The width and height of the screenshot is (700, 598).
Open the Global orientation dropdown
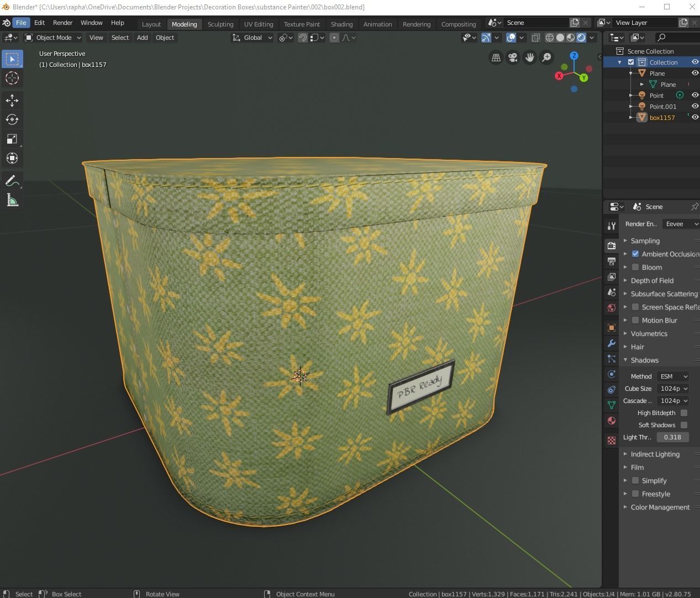(252, 38)
